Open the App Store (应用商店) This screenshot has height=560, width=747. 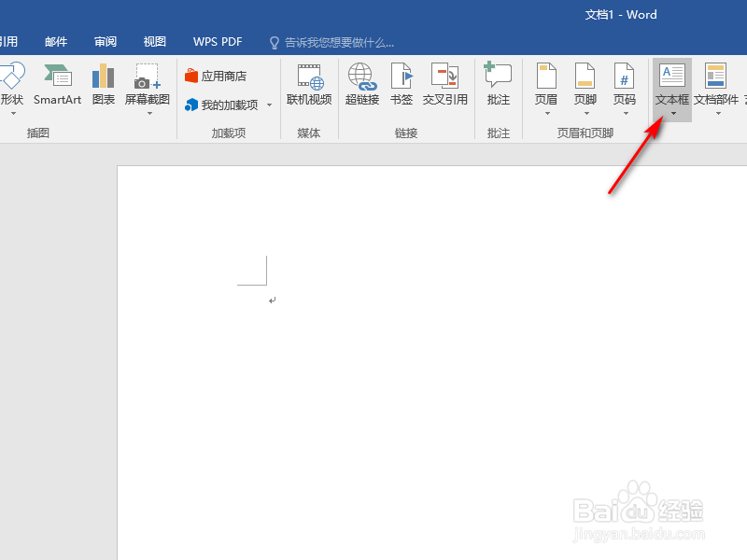[216, 76]
